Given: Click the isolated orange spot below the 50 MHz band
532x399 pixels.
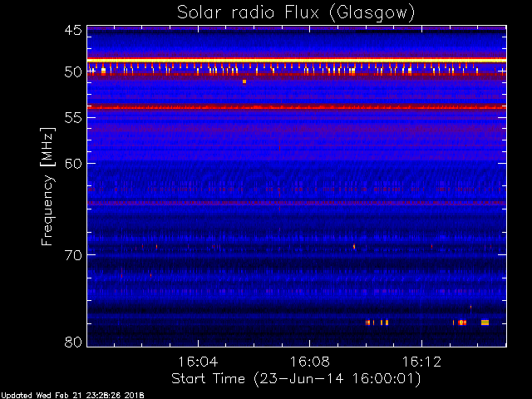Looking at the screenshot, I should (244, 81).
